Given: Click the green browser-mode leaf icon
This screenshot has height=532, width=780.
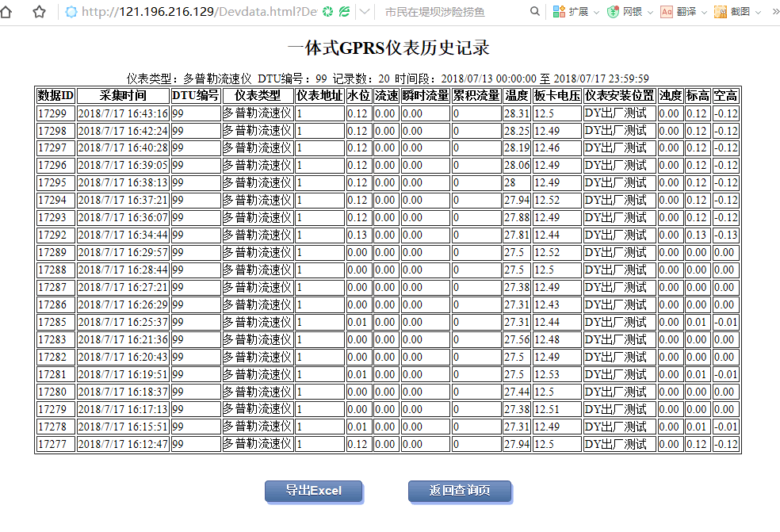Looking at the screenshot, I should (x=344, y=12).
